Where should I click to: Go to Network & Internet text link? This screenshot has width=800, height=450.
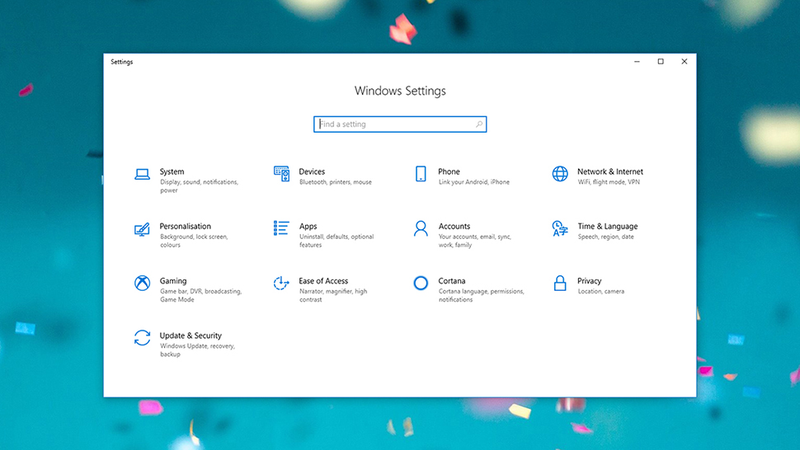(x=610, y=171)
